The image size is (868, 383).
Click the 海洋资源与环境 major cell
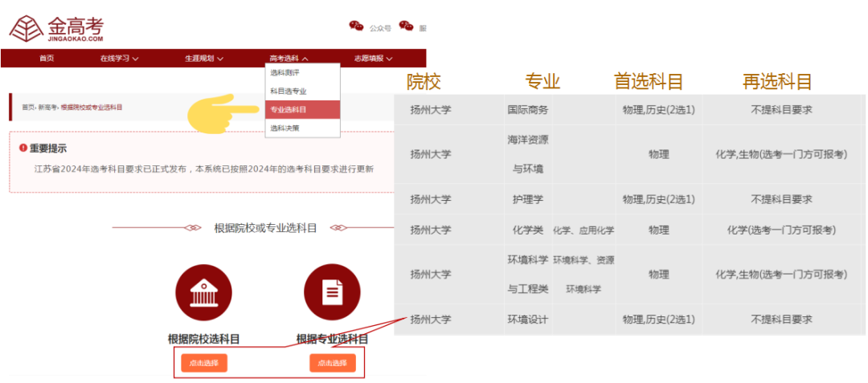(x=527, y=154)
